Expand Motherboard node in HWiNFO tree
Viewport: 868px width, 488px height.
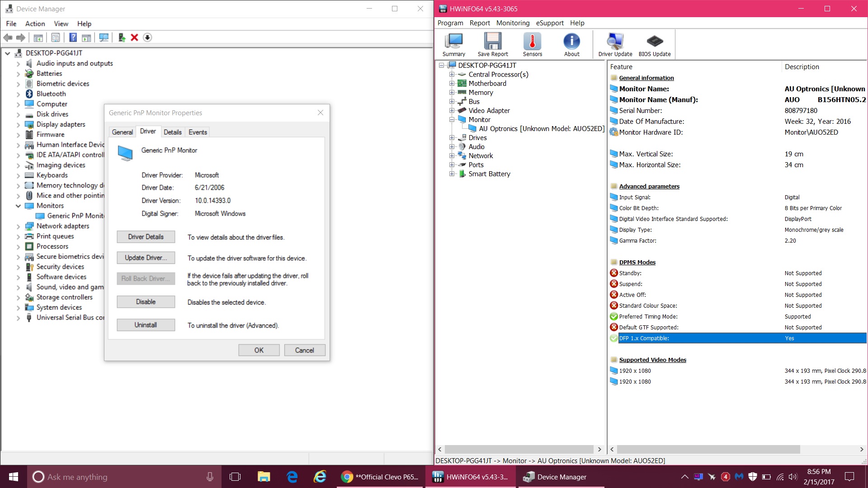[452, 83]
